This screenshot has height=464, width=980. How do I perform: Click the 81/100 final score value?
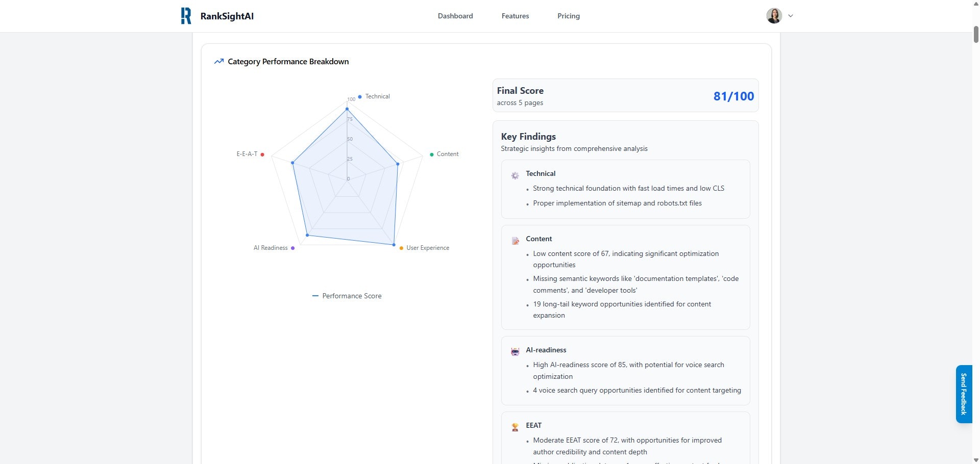click(x=733, y=96)
